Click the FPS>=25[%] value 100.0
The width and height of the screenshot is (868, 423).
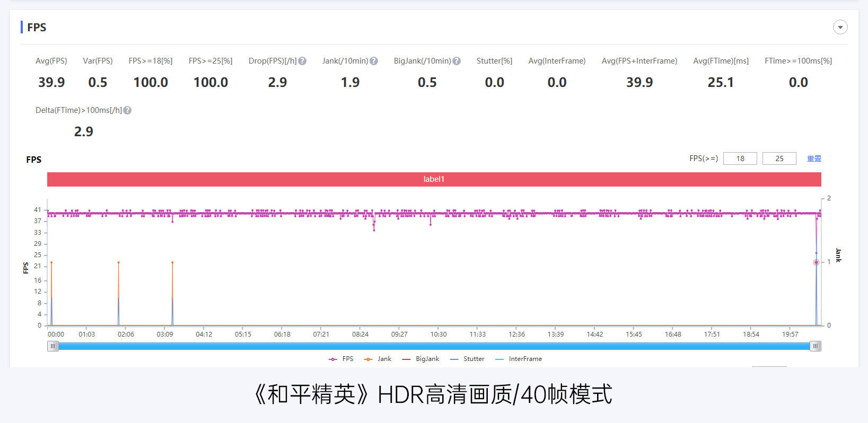tap(211, 83)
